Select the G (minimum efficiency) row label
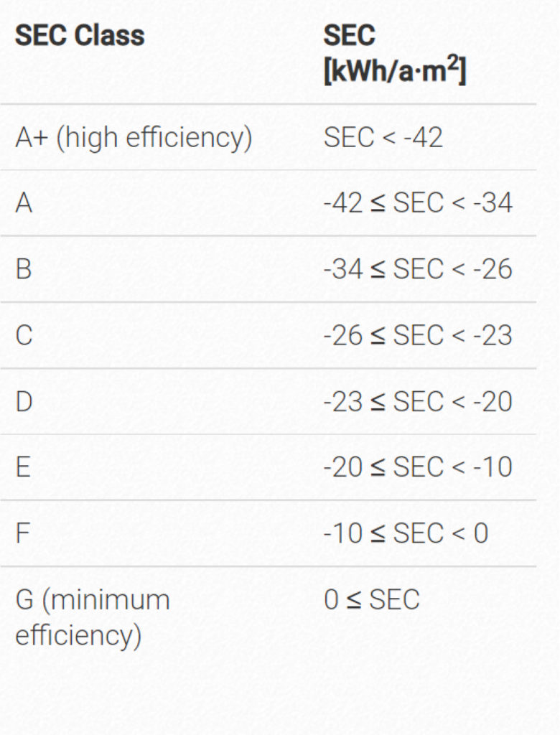The height and width of the screenshot is (735, 560). point(93,618)
